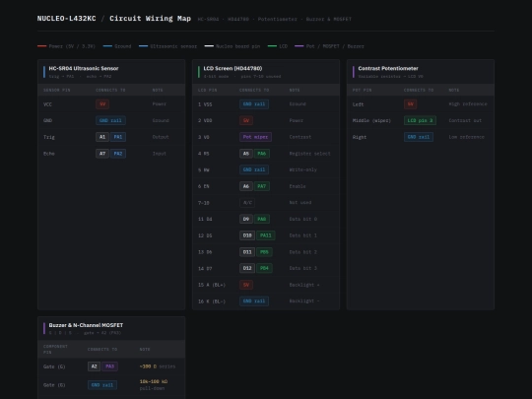This screenshot has width=532, height=399.
Task: Click the PA6 badge in 4 RS row
Action: (262, 154)
